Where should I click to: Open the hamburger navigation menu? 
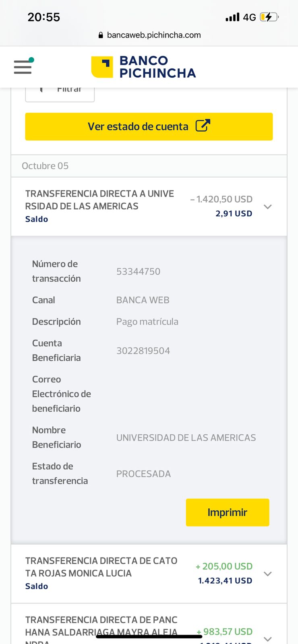click(23, 67)
